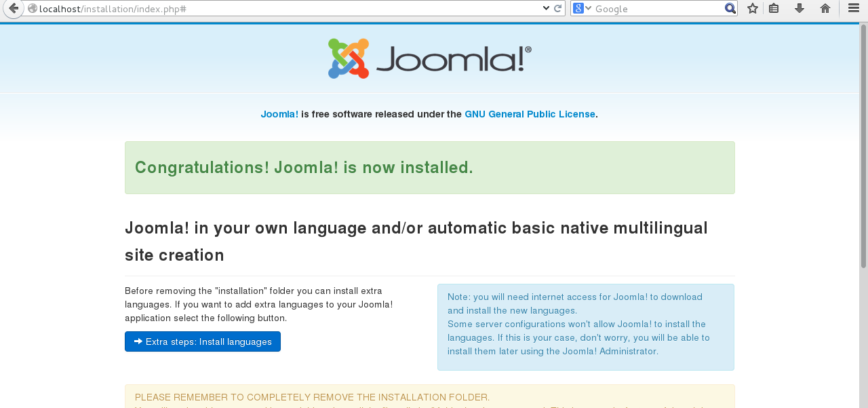The image size is (868, 408).
Task: Click the "Congratulations! Joomla! is now installed." message
Action: coord(429,168)
